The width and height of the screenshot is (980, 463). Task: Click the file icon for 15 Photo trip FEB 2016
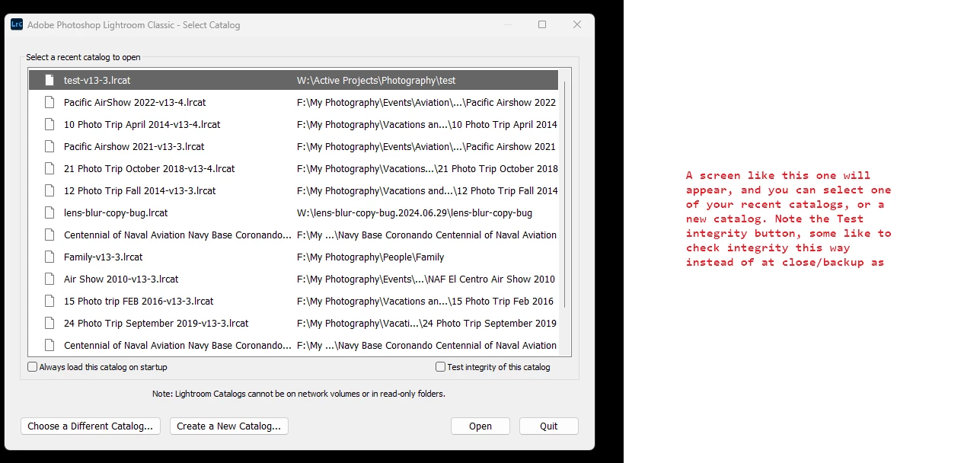coord(49,301)
